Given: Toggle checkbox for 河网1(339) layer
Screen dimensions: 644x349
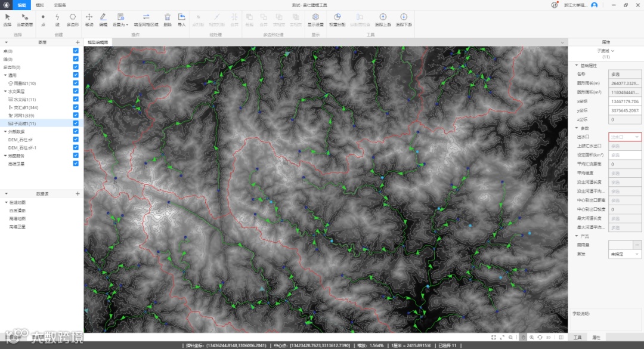Looking at the screenshot, I should coord(76,115).
